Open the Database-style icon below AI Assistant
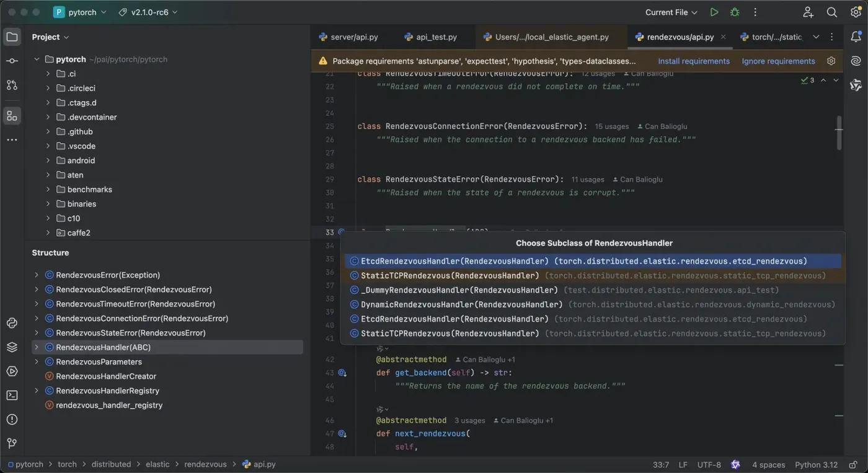 click(856, 85)
